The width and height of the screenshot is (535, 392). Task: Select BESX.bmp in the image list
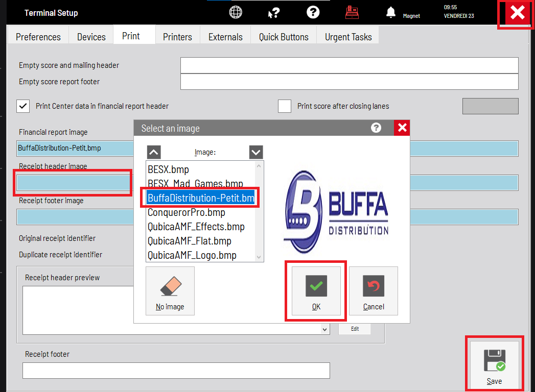coord(201,169)
